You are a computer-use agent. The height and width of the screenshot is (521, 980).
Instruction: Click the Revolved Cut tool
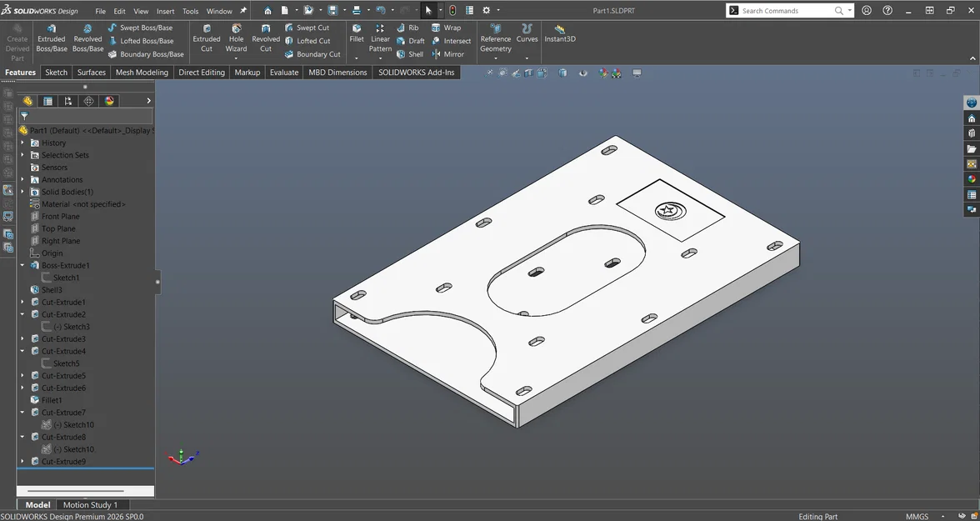click(266, 38)
